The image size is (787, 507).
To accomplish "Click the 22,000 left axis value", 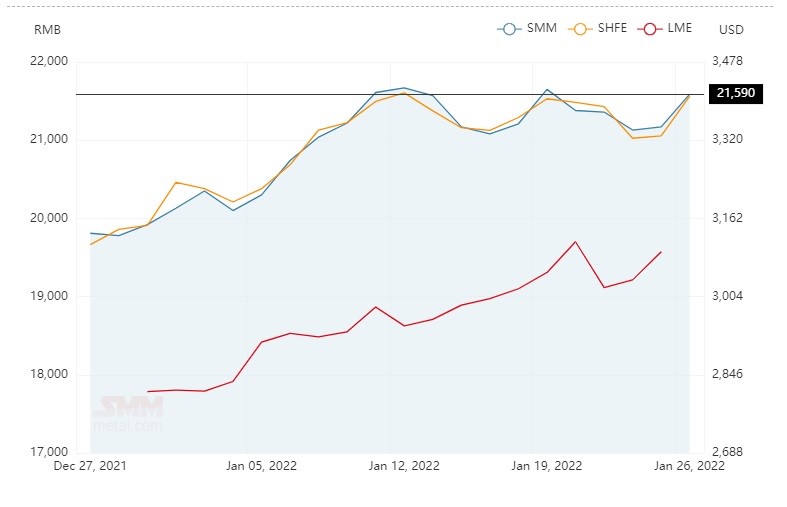I will (49, 61).
